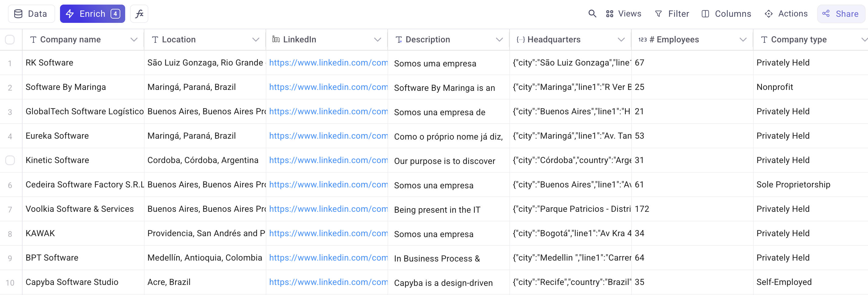Image resolution: width=868 pixels, height=295 pixels.
Task: Open the Data tab
Action: tap(31, 14)
